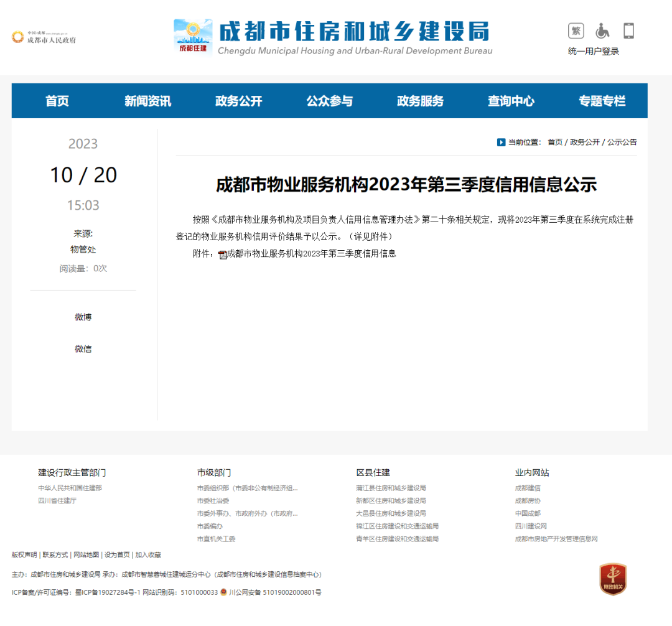Screen dimensions: 672x626
Task: Open the PDF attachment icon
Action: (x=222, y=255)
